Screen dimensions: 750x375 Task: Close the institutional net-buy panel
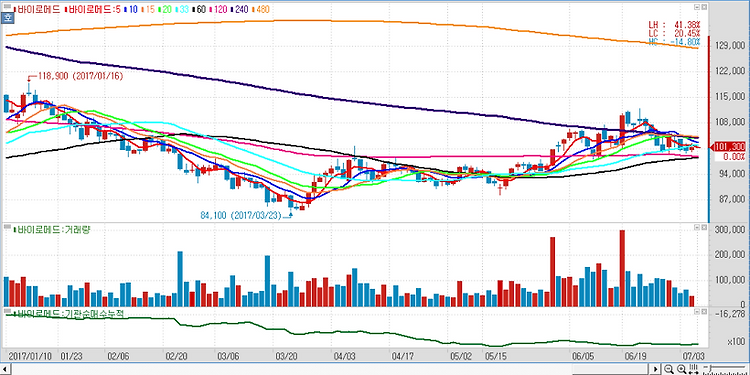tap(703, 311)
